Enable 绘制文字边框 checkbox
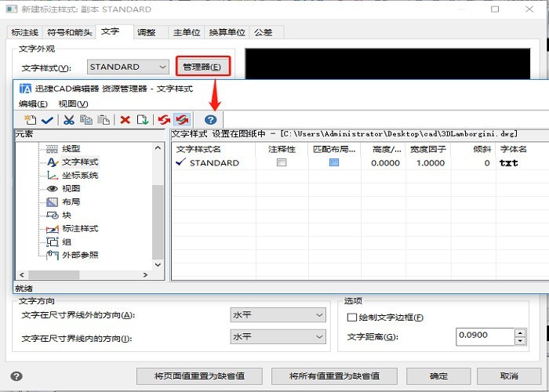Screen dimensions: 549x392 (351, 318)
